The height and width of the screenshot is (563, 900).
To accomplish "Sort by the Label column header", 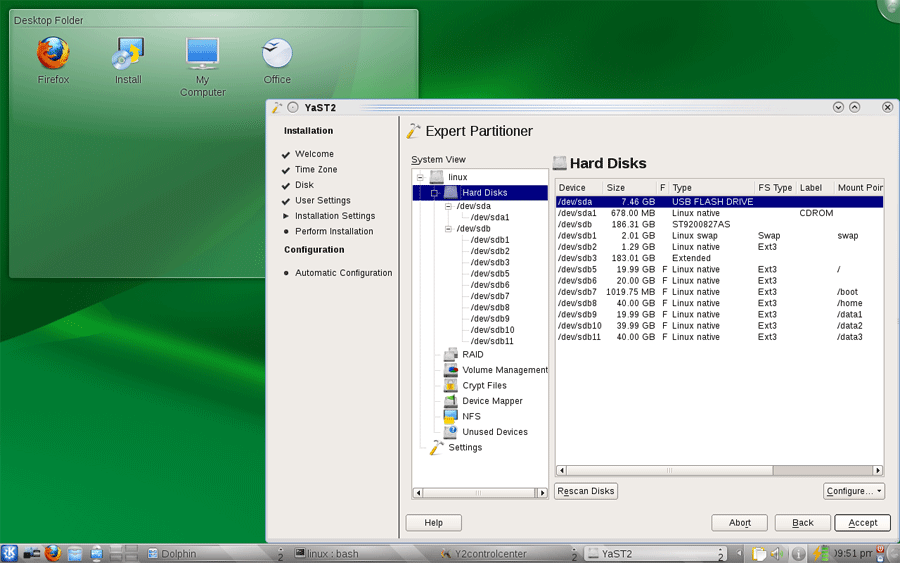I will click(x=814, y=188).
